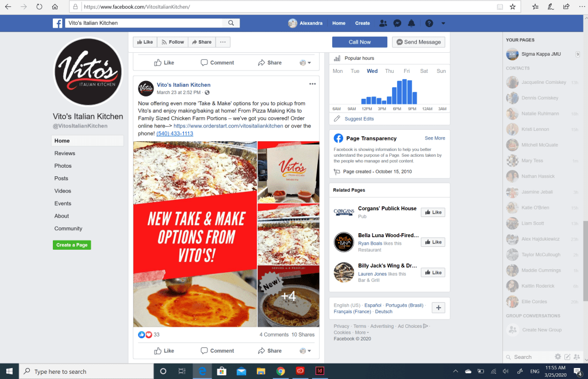588x379 pixels.
Task: Like the page with the Like button
Action: point(145,42)
